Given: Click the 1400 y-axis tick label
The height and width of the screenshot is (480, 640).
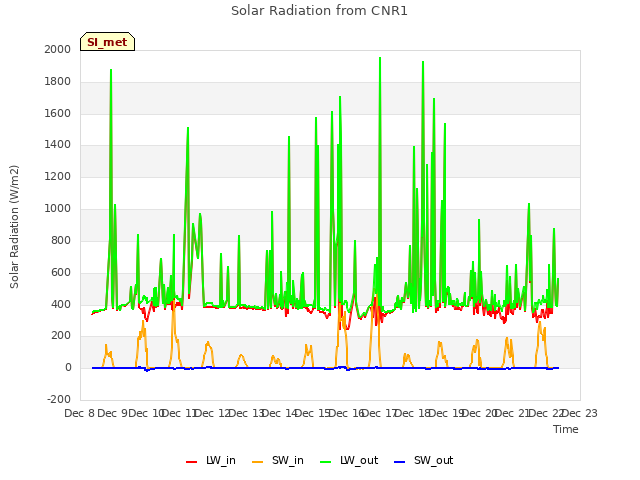Looking at the screenshot, I should point(58,144).
